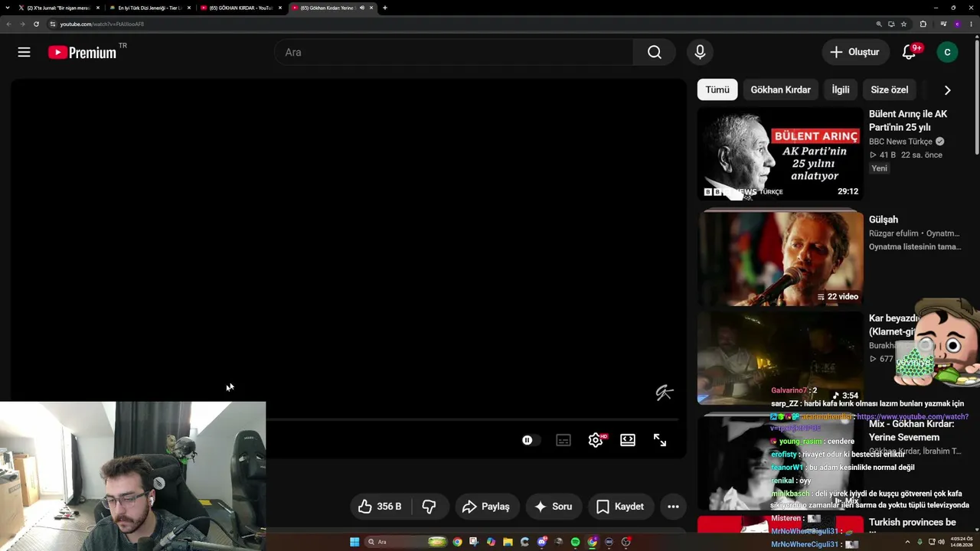Screen dimensions: 980x551
Task: Click the search magnifier button
Action: (x=654, y=52)
